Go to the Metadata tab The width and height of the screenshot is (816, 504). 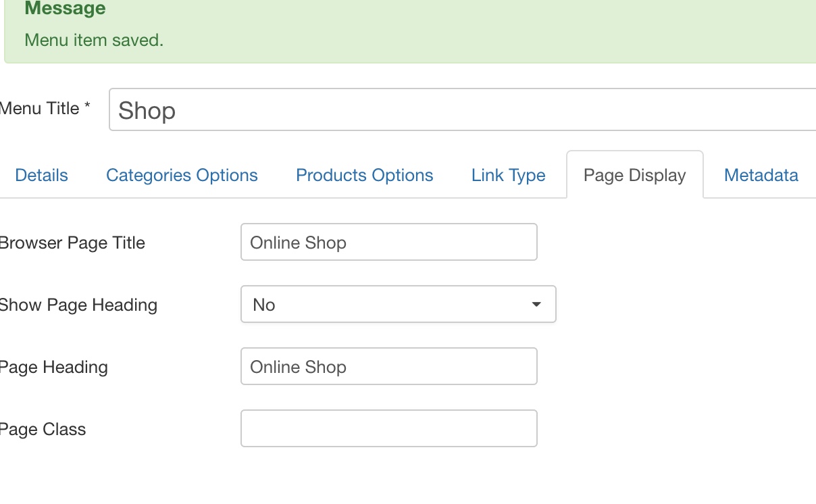tap(761, 176)
